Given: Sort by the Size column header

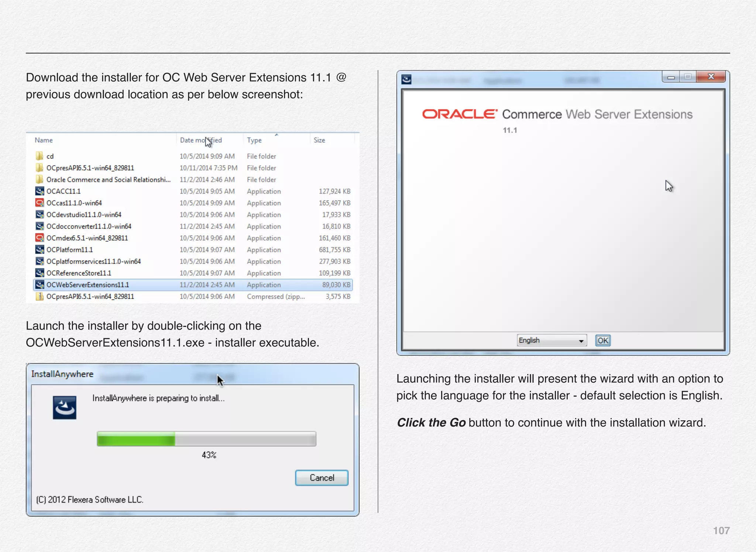Looking at the screenshot, I should point(319,140).
